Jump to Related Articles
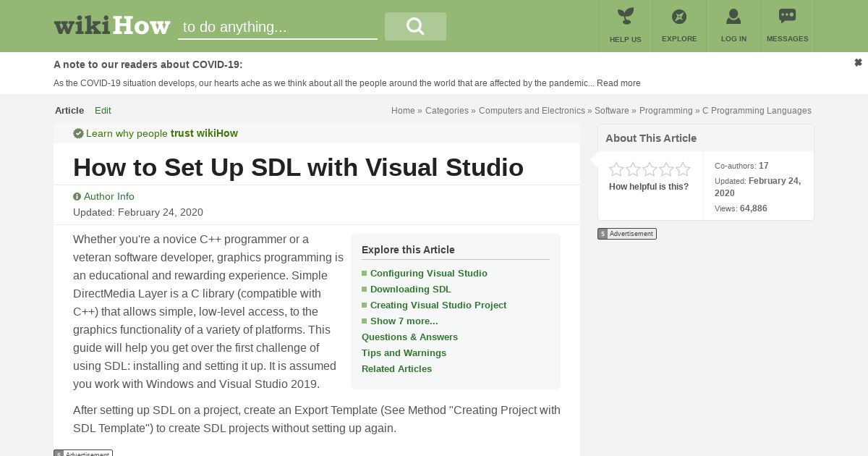 click(x=396, y=369)
